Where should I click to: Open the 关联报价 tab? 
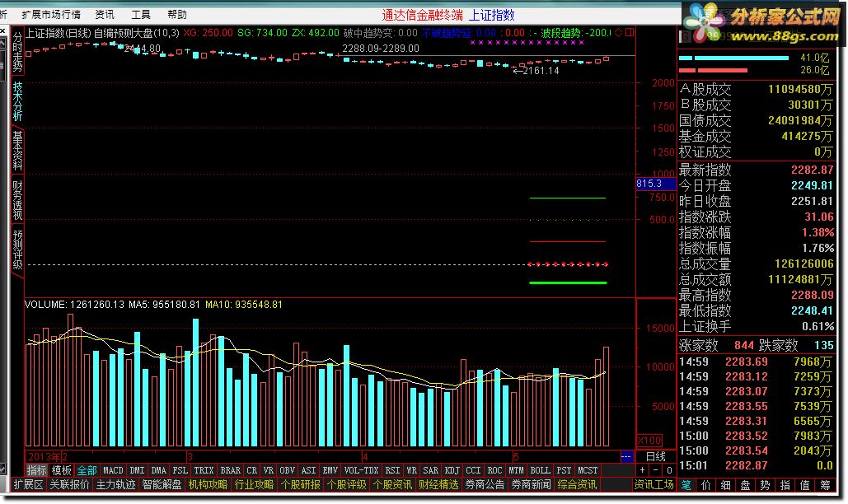click(x=70, y=485)
